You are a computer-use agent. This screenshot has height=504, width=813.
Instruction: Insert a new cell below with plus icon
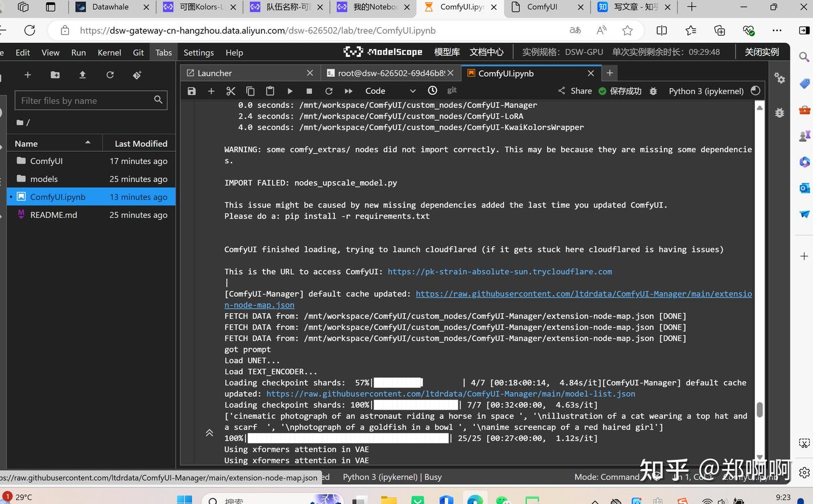pyautogui.click(x=211, y=91)
